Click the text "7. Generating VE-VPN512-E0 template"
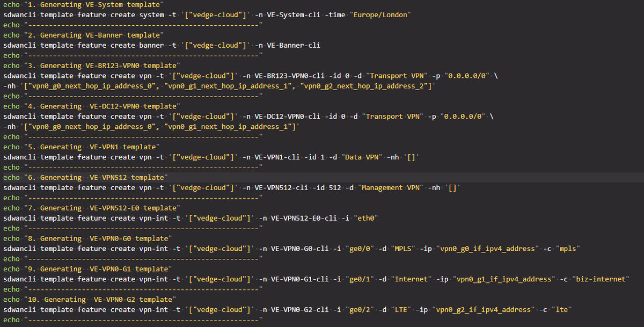The height and width of the screenshot is (327, 644). point(102,209)
